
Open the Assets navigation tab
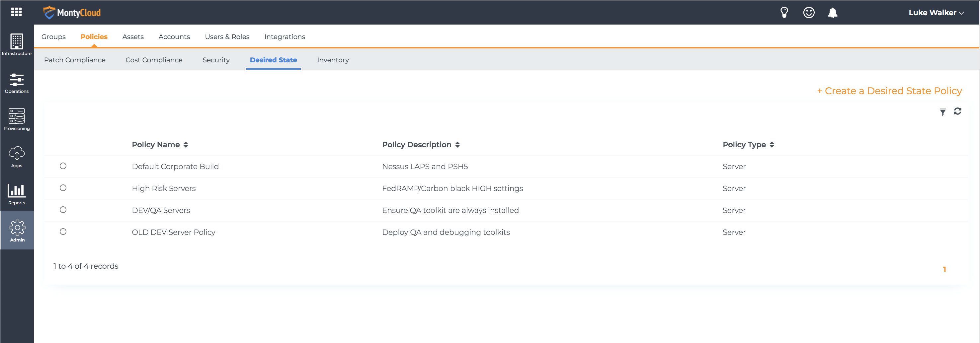133,37
